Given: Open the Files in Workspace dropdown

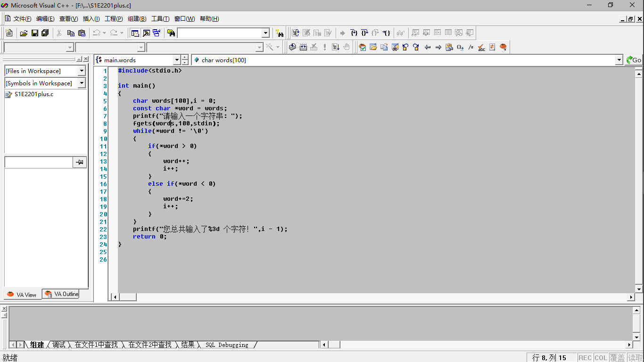Looking at the screenshot, I should [x=82, y=71].
